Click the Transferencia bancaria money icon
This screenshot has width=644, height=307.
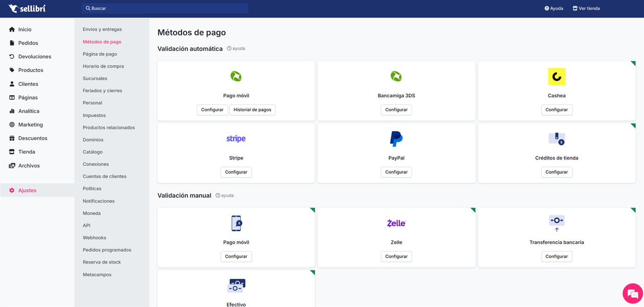click(x=557, y=223)
